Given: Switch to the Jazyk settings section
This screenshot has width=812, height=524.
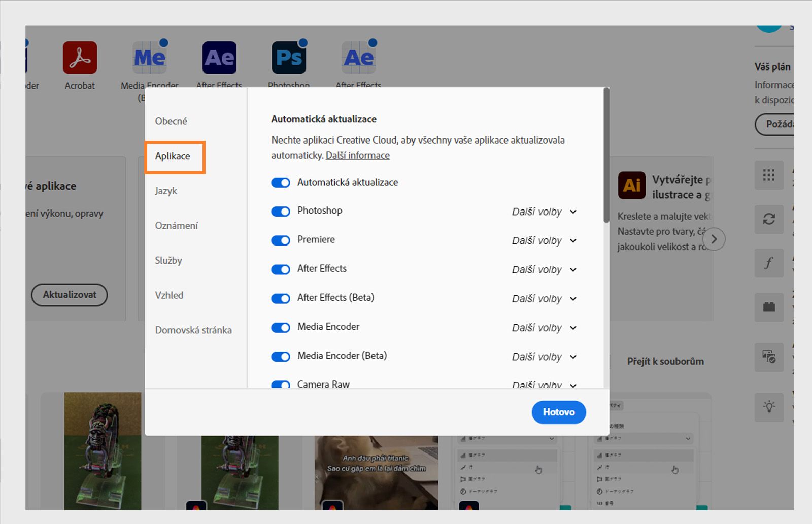Looking at the screenshot, I should pyautogui.click(x=166, y=191).
